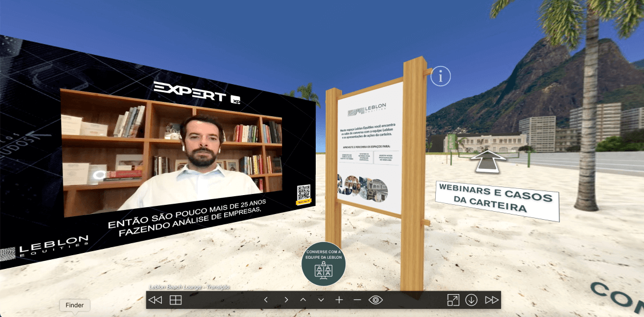Click Converse com a equipe da Leblon
644x317 pixels.
tap(324, 264)
